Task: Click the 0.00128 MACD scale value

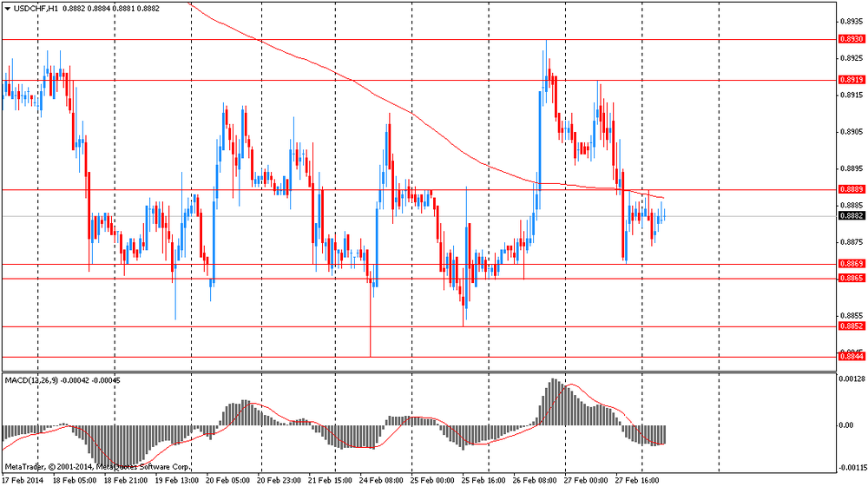Action: (852, 379)
